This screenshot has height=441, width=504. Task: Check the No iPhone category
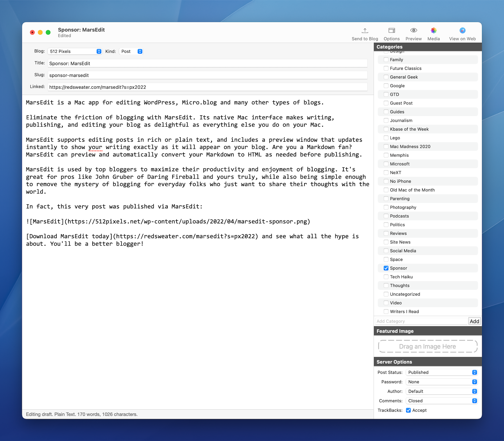pyautogui.click(x=386, y=181)
